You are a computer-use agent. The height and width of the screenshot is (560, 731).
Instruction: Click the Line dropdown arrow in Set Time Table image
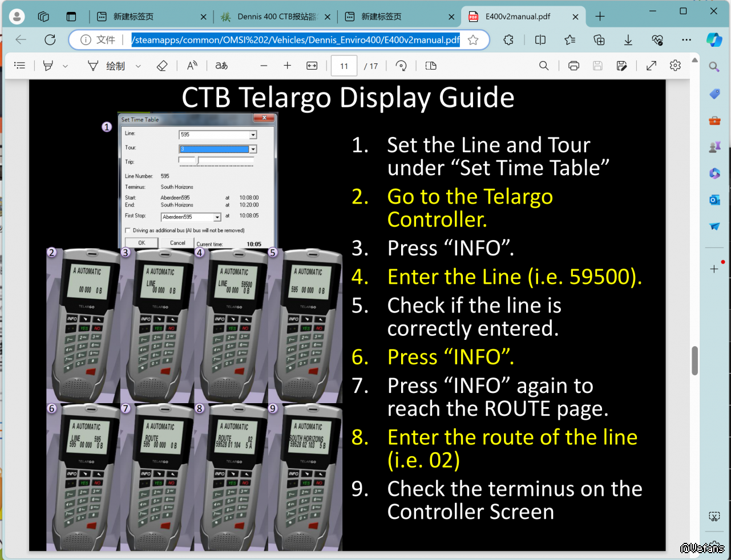[x=253, y=135]
